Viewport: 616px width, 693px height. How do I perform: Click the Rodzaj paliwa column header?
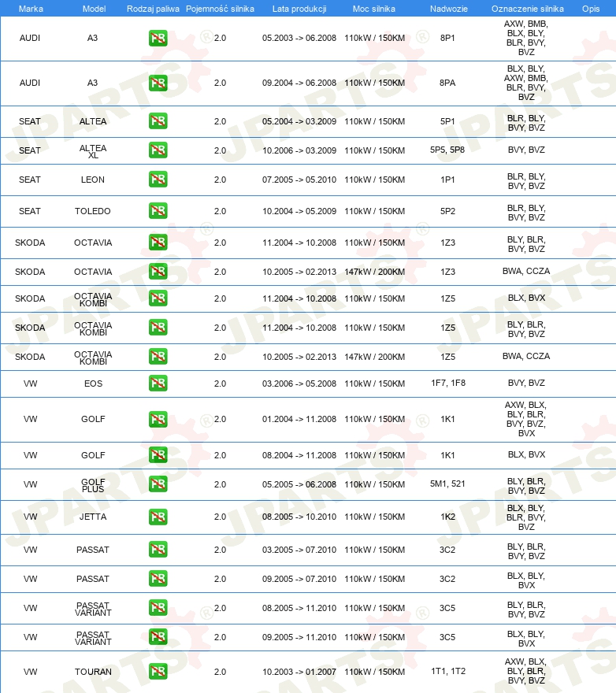(x=153, y=9)
